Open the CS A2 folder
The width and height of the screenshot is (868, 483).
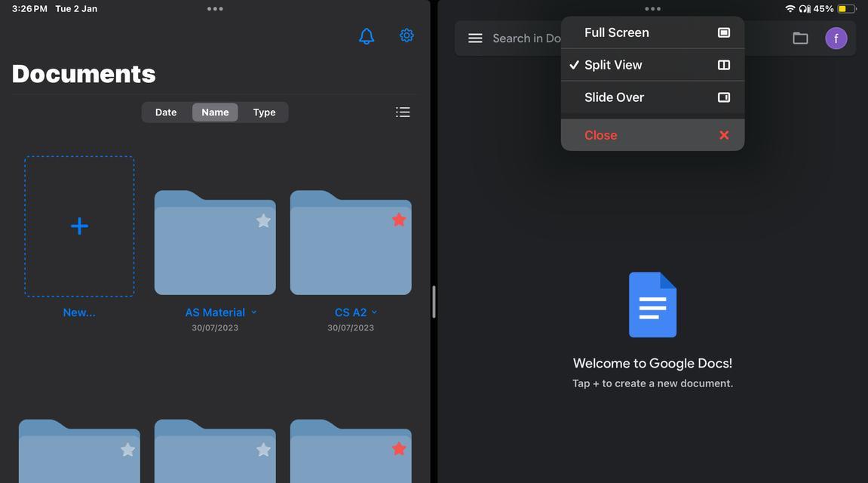[351, 242]
